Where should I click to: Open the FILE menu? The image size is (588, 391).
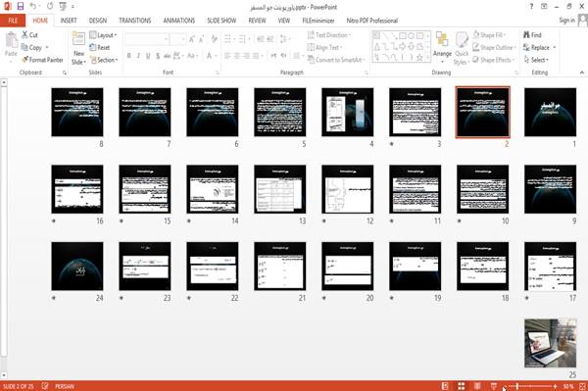[x=13, y=21]
